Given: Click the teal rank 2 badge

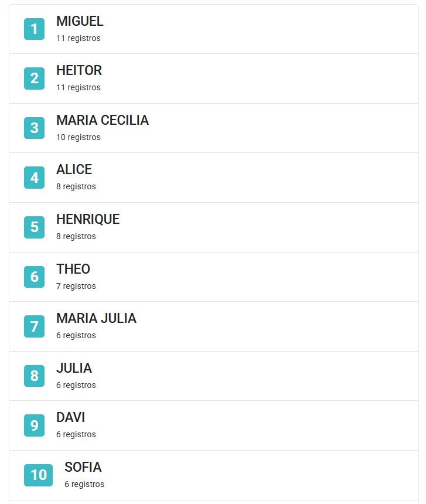Looking at the screenshot, I should click(34, 79).
